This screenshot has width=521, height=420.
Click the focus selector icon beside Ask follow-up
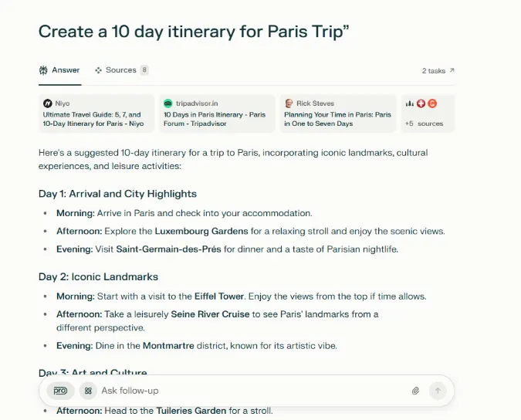click(87, 391)
